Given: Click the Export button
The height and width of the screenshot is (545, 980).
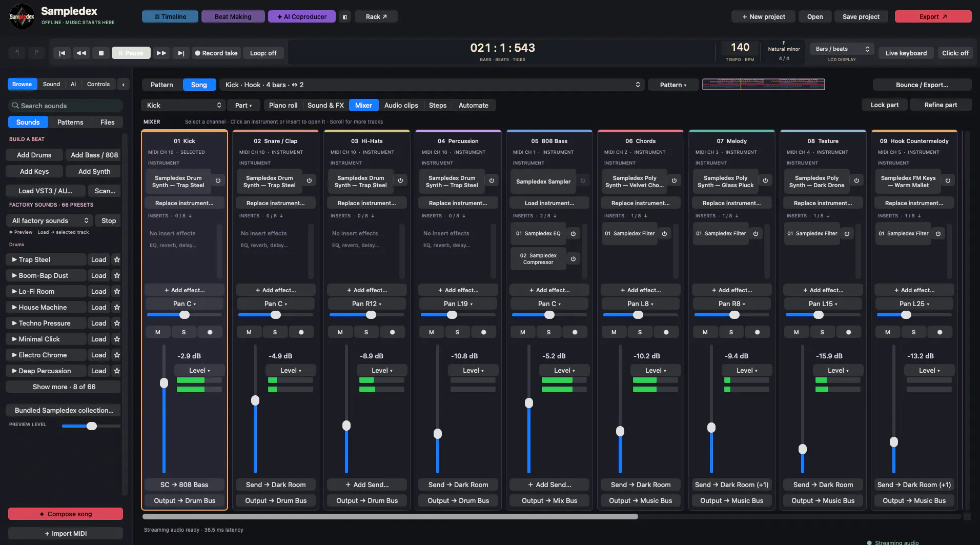Looking at the screenshot, I should click(933, 17).
